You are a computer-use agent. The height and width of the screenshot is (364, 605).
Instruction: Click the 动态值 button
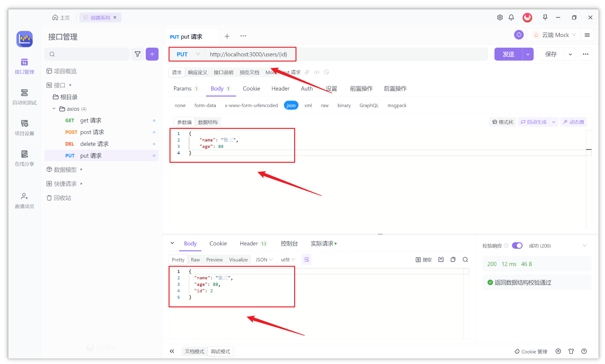tap(573, 122)
